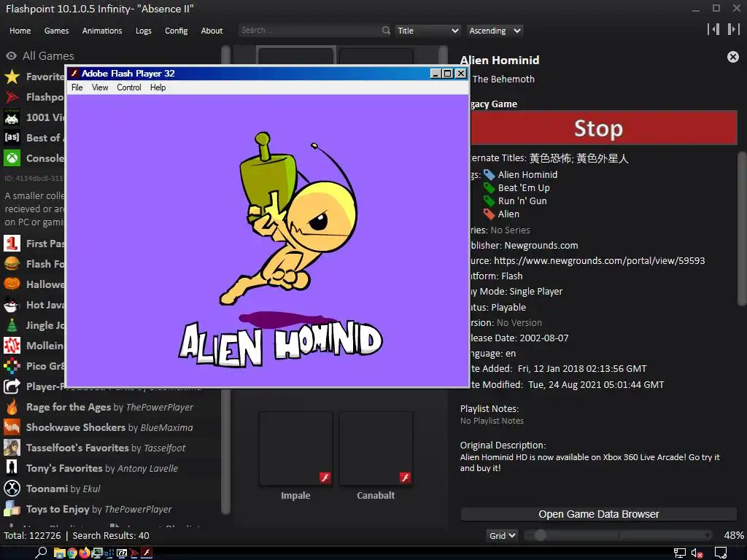
Task: Open the Logs tab
Action: 144,31
